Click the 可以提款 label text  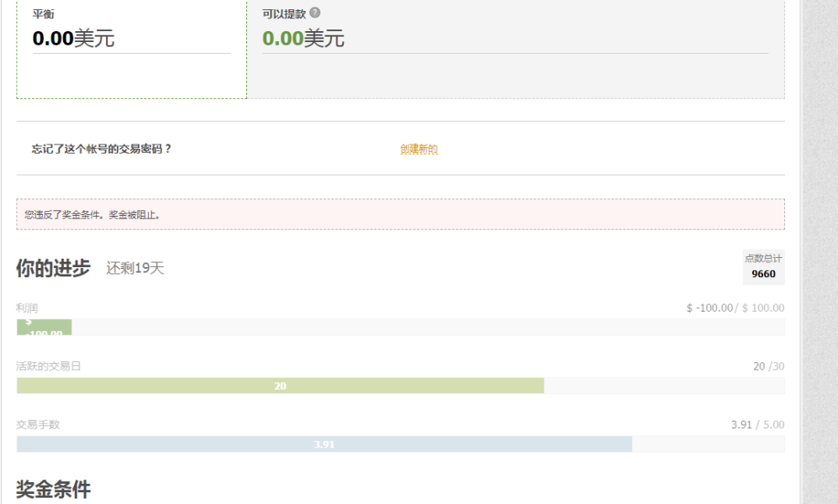[x=284, y=13]
